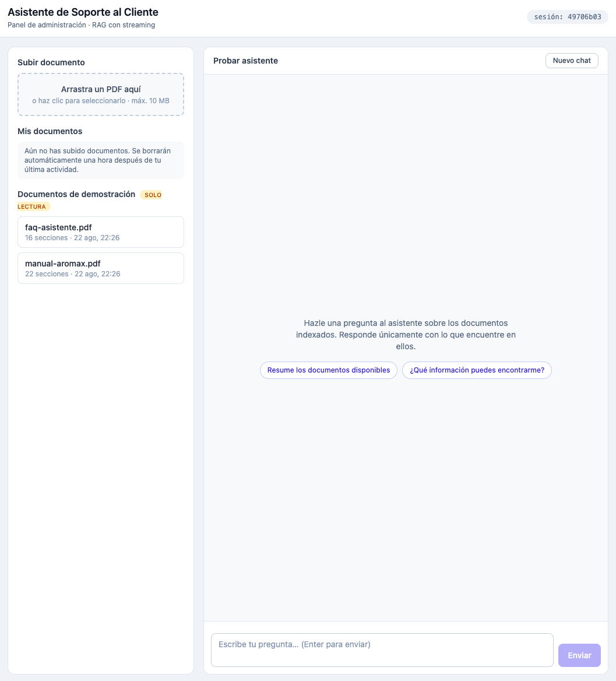
Task: Select the manual-aromax.pdf demo document
Action: pos(101,268)
